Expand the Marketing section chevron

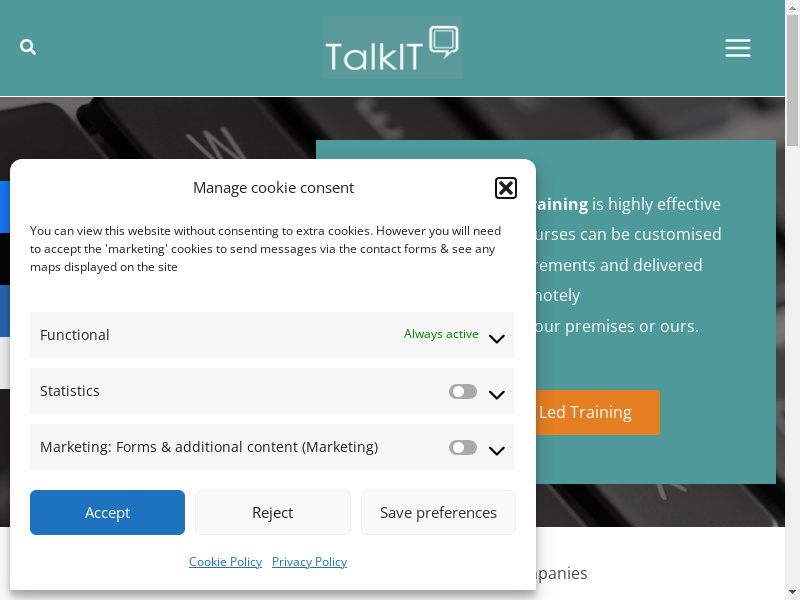[x=497, y=450]
